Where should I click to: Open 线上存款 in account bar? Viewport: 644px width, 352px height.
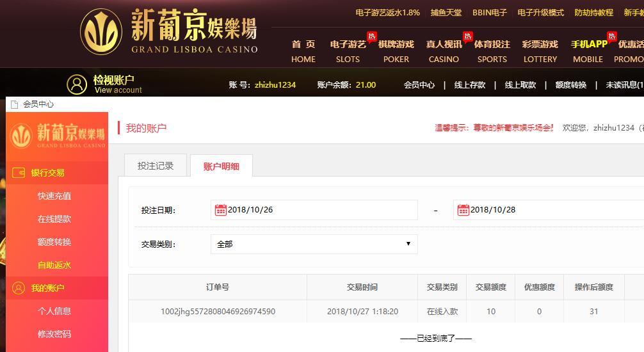click(470, 84)
